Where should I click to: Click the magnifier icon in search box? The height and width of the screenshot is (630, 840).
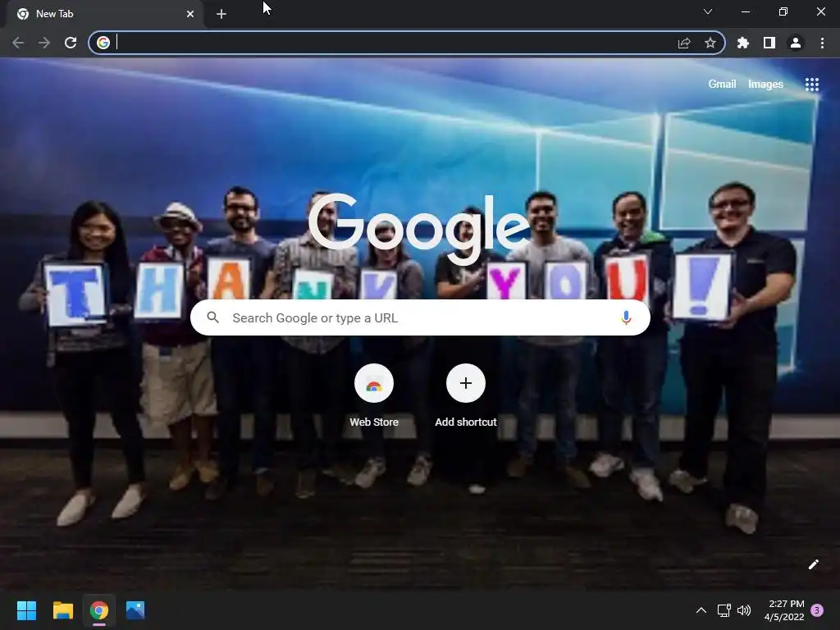coord(213,317)
